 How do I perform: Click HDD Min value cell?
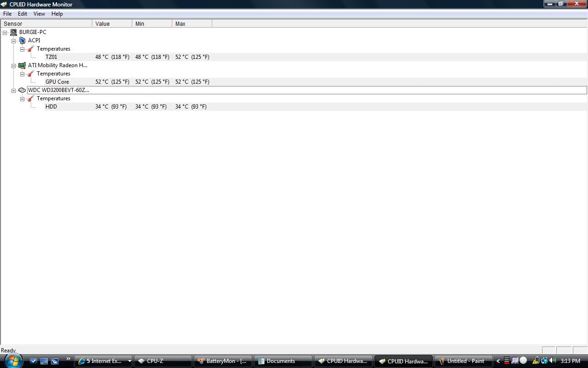(151, 107)
